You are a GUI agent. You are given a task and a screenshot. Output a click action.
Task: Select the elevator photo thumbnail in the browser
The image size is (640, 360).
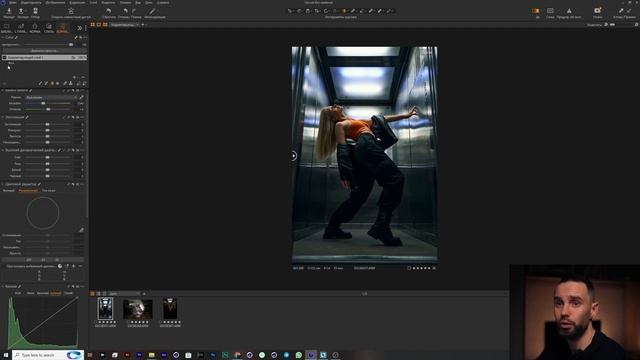point(105,309)
